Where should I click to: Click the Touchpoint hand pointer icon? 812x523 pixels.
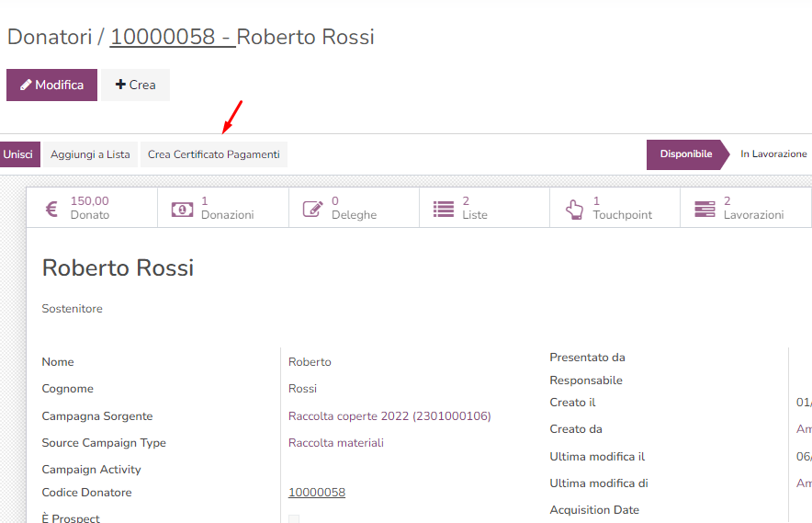pyautogui.click(x=574, y=209)
